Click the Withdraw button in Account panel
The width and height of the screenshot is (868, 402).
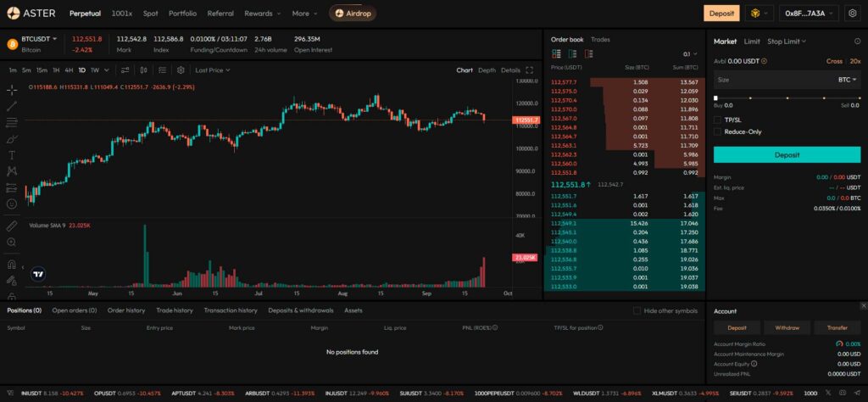787,327
